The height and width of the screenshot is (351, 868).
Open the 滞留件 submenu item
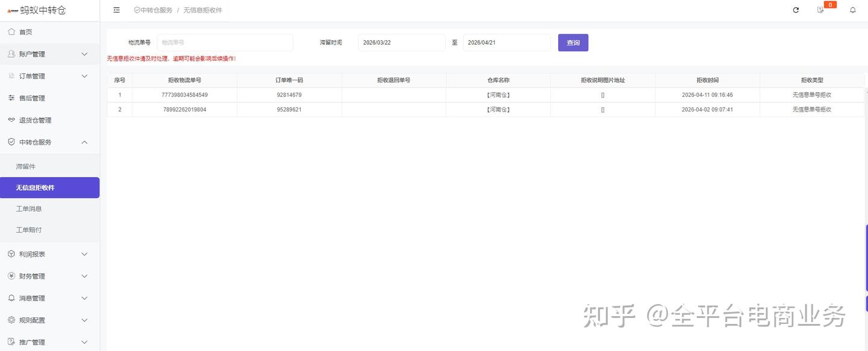[x=49, y=166]
